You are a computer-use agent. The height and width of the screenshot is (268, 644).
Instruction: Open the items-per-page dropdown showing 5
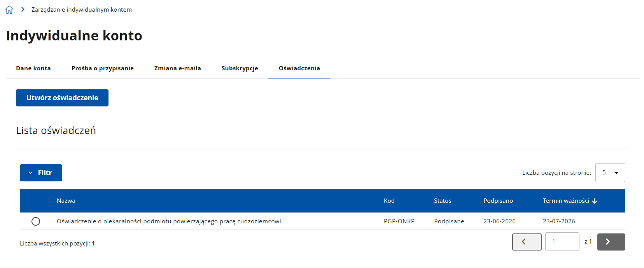point(610,173)
